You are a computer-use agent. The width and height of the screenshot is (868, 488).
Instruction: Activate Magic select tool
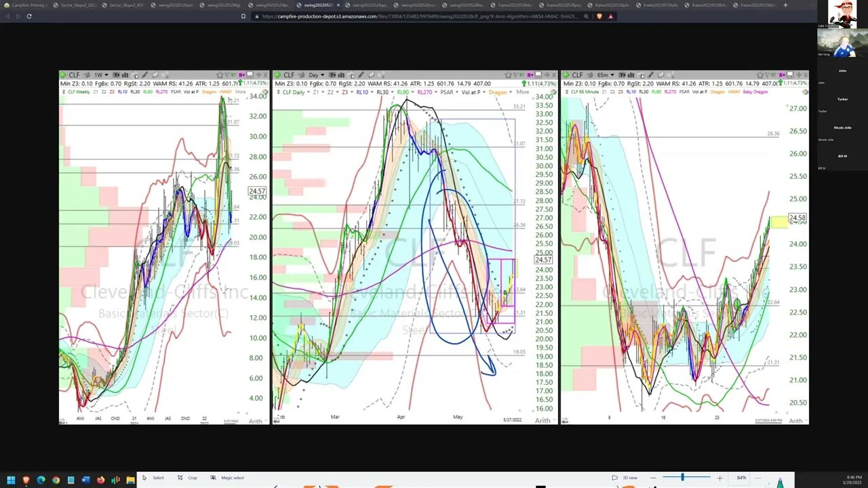228,478
